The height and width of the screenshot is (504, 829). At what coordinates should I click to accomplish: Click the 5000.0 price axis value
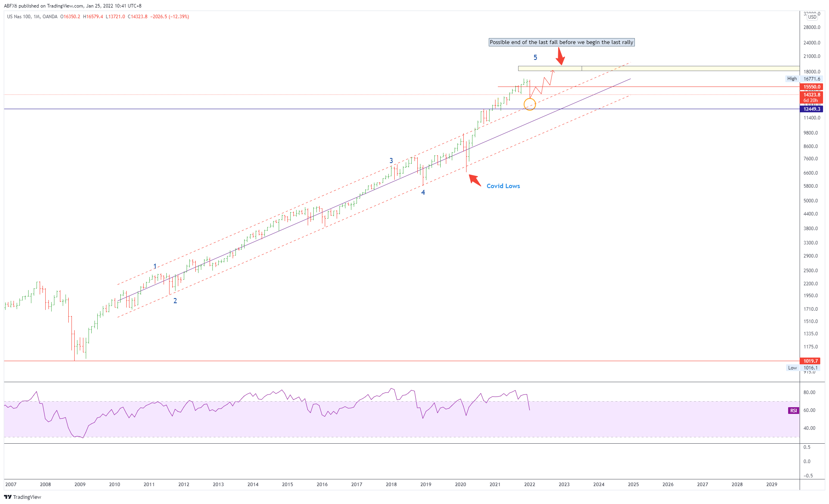click(811, 201)
